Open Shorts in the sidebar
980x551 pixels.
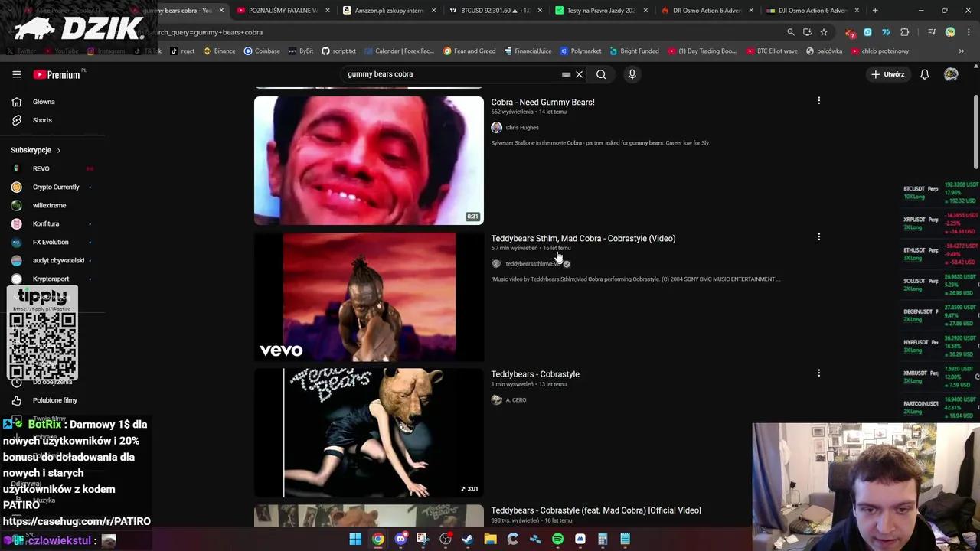tap(42, 120)
